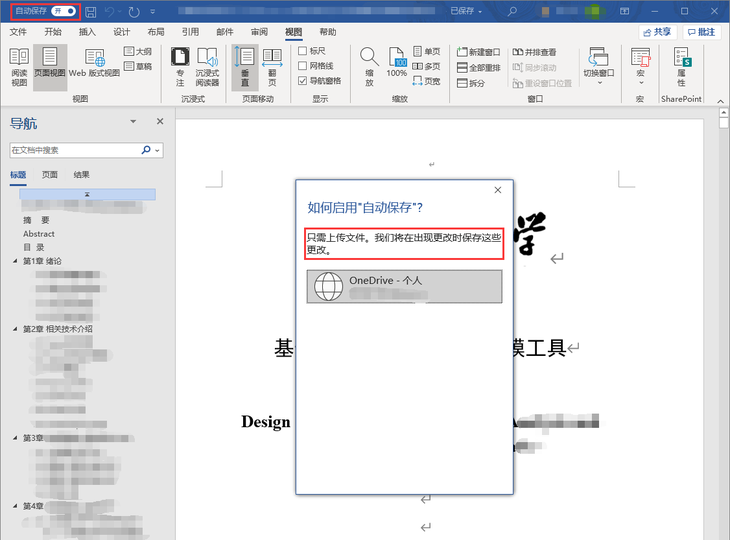Select the 标题 headings tab

tap(18, 175)
